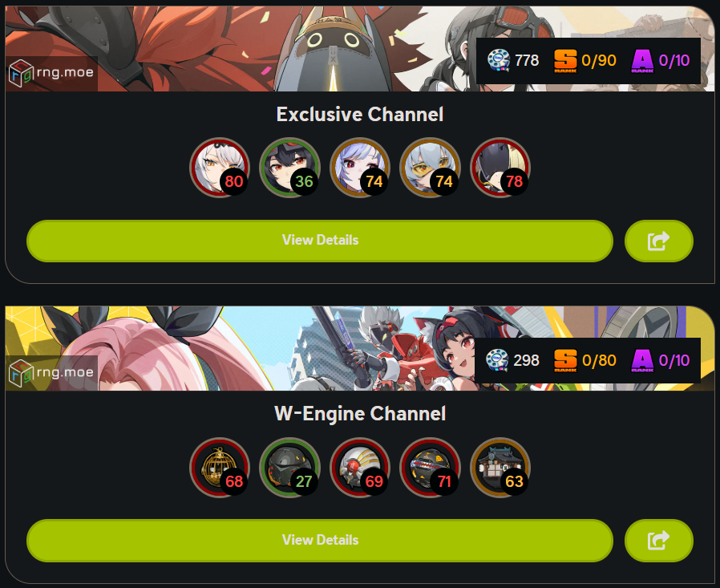Click the rng.moe logo on Exclusive banner
The height and width of the screenshot is (588, 720).
point(51,73)
